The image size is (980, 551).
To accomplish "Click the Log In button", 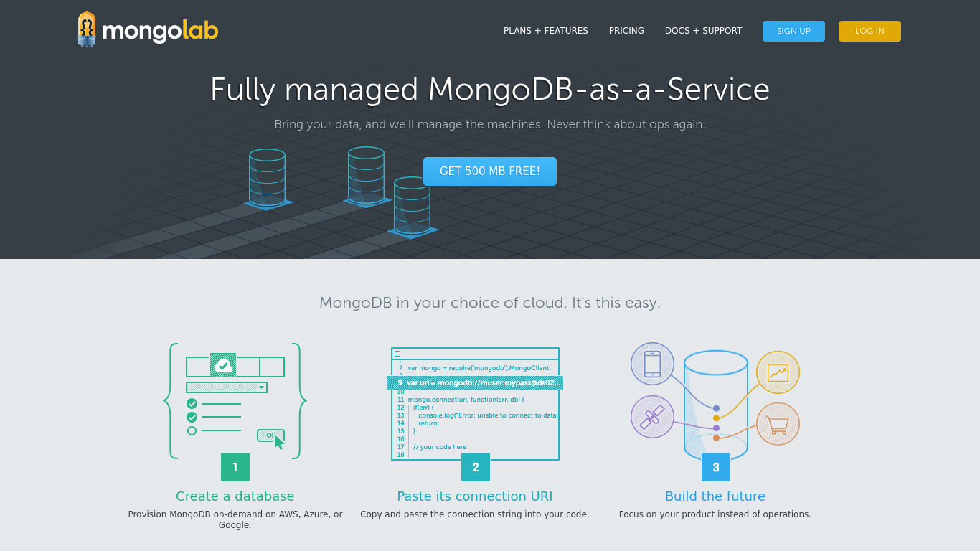I will tap(870, 31).
